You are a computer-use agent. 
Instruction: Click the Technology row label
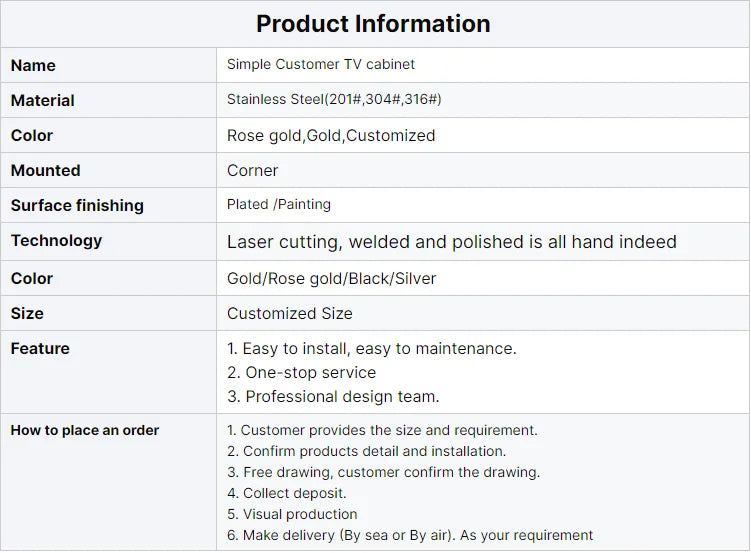(56, 240)
